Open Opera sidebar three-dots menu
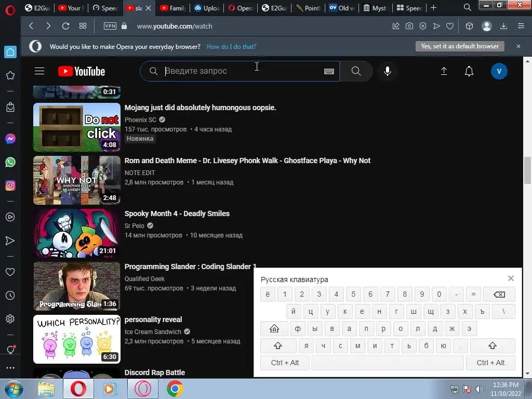This screenshot has width=532, height=399. coord(10,368)
